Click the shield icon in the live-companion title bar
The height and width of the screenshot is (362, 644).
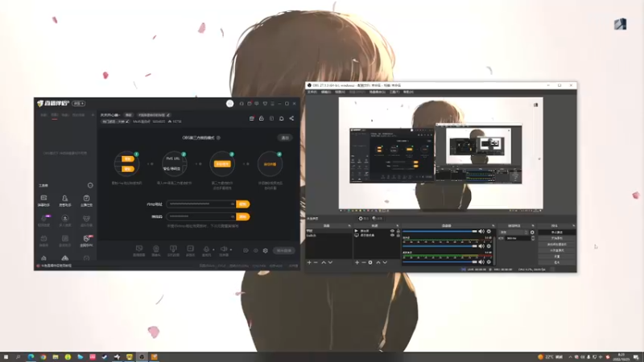coord(265,104)
